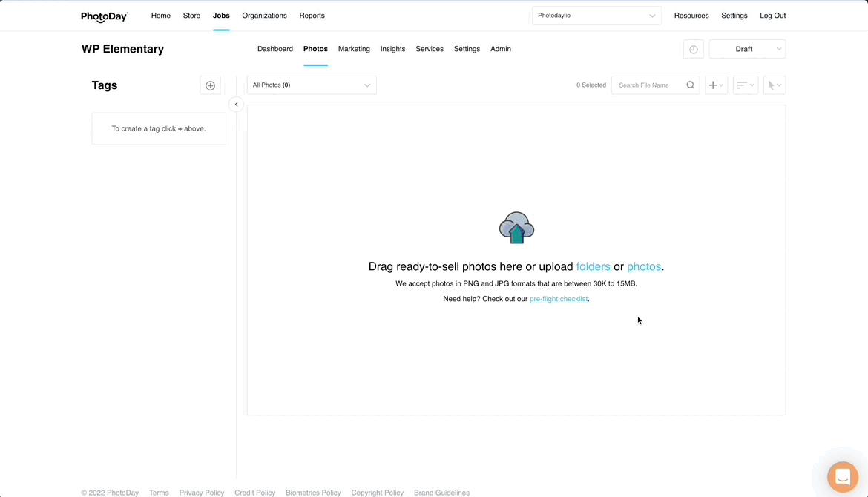Click the cloud upload icon
The image size is (868, 497).
pyautogui.click(x=516, y=228)
